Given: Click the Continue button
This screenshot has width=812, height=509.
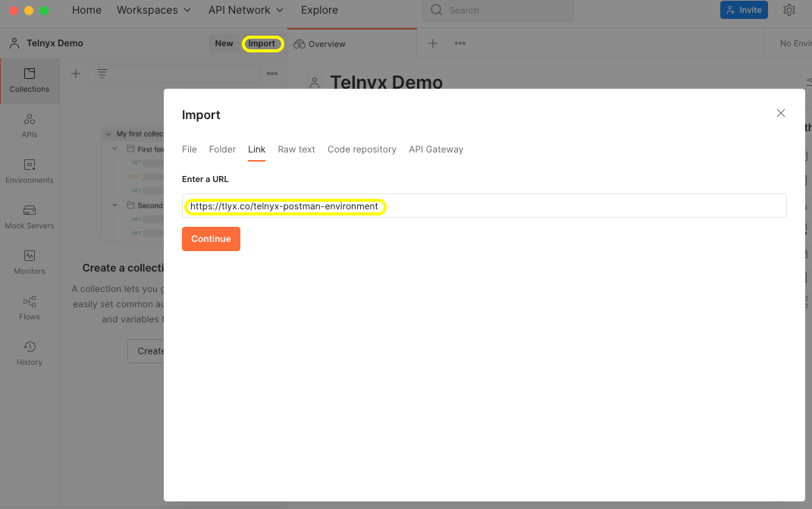Looking at the screenshot, I should (x=211, y=239).
